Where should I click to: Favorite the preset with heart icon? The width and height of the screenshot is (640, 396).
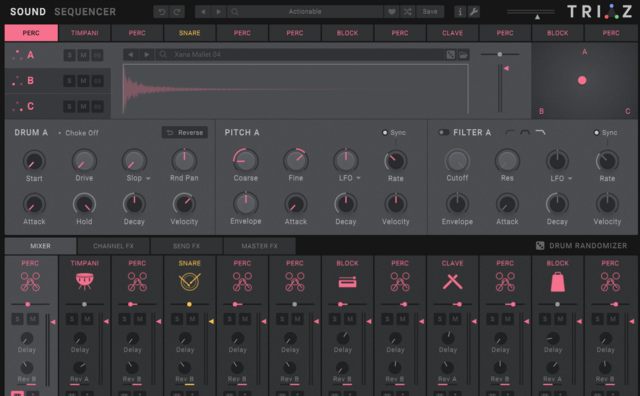tap(391, 12)
